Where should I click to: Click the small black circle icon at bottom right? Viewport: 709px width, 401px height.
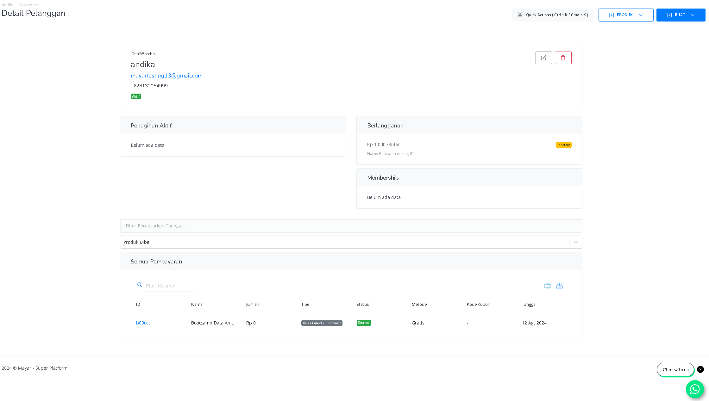700,369
